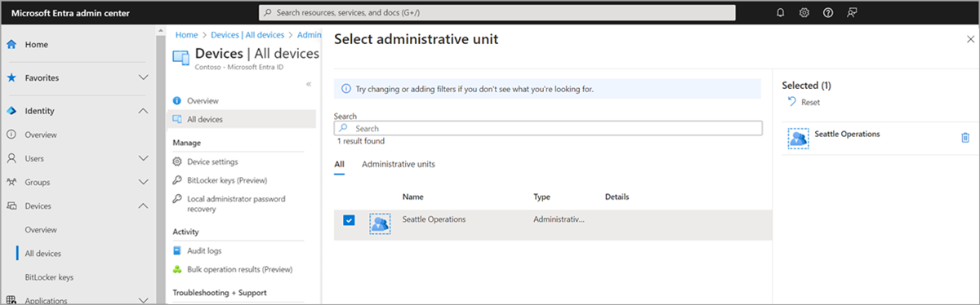Remove Seattle Operations with trash icon
The image size is (980, 305).
tap(965, 138)
